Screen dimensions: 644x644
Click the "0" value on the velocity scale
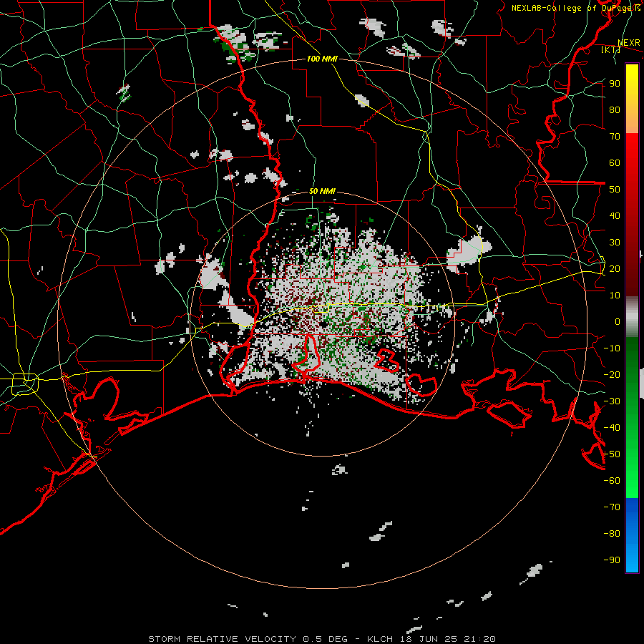(x=618, y=321)
